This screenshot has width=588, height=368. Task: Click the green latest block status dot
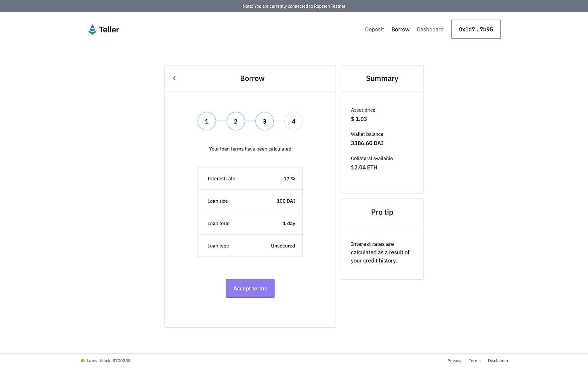coord(83,361)
